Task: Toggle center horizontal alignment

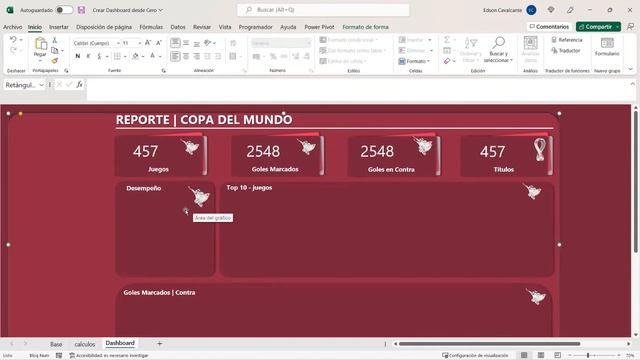Action: coord(186,56)
